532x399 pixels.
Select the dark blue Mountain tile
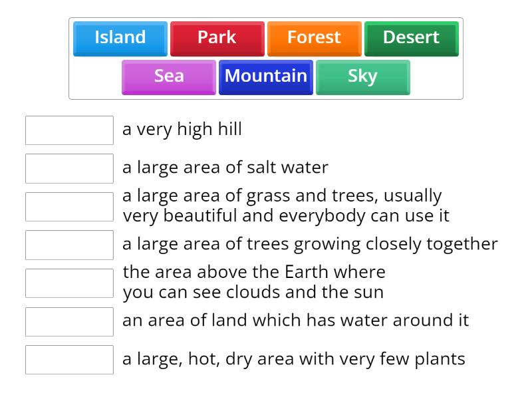(265, 77)
